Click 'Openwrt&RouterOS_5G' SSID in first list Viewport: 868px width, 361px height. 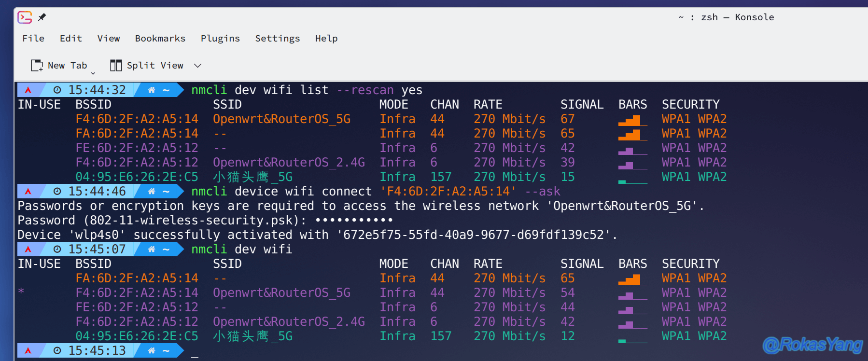(x=282, y=119)
